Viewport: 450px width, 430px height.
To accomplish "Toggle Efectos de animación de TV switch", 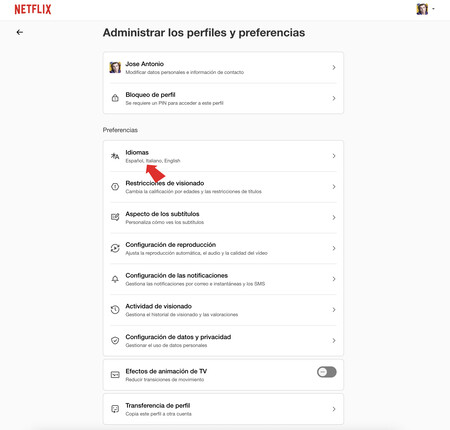I will tap(327, 372).
